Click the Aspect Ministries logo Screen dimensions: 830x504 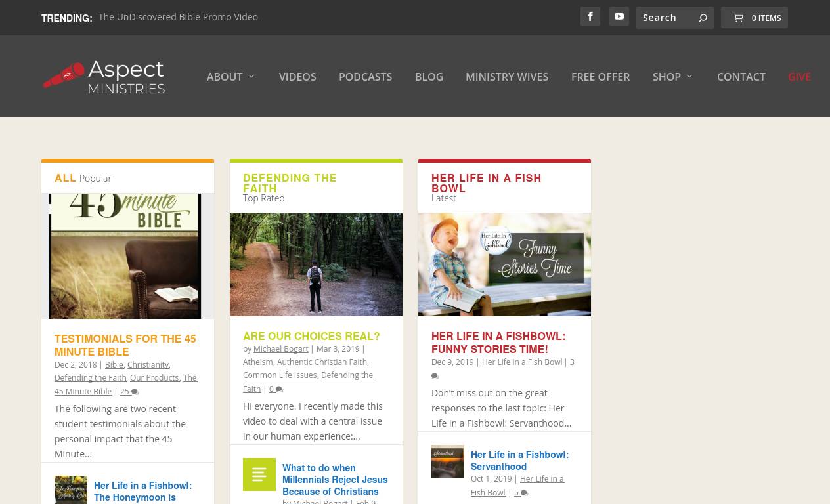(104, 77)
